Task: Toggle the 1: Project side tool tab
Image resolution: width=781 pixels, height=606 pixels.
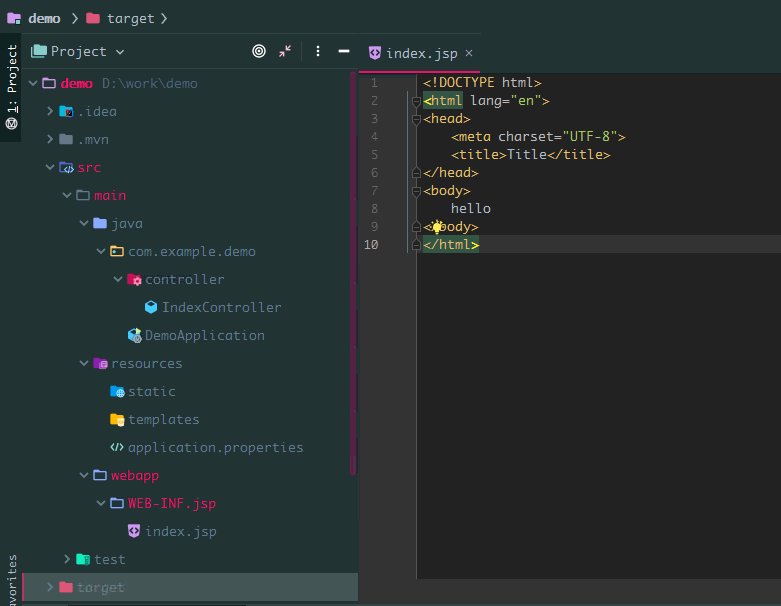Action: 11,86
